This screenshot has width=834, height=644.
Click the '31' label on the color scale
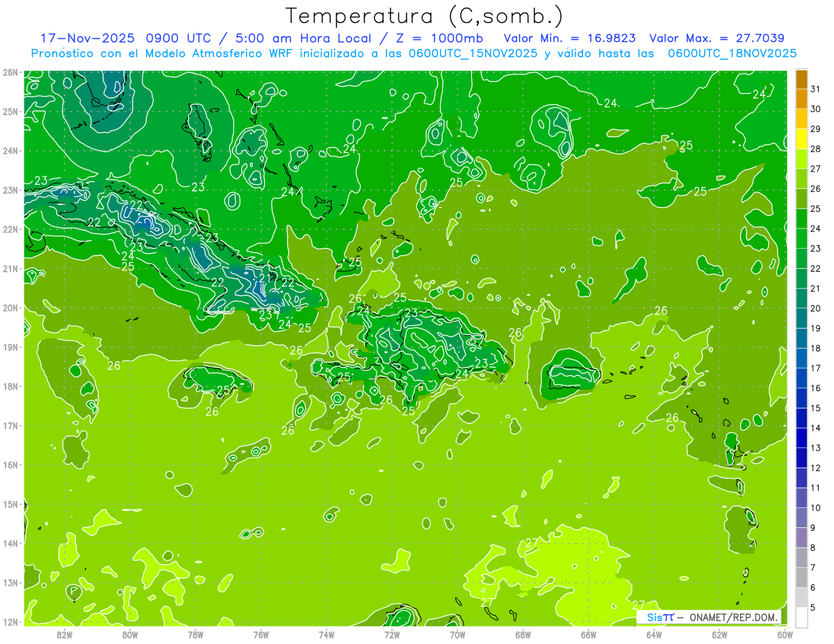[x=815, y=89]
